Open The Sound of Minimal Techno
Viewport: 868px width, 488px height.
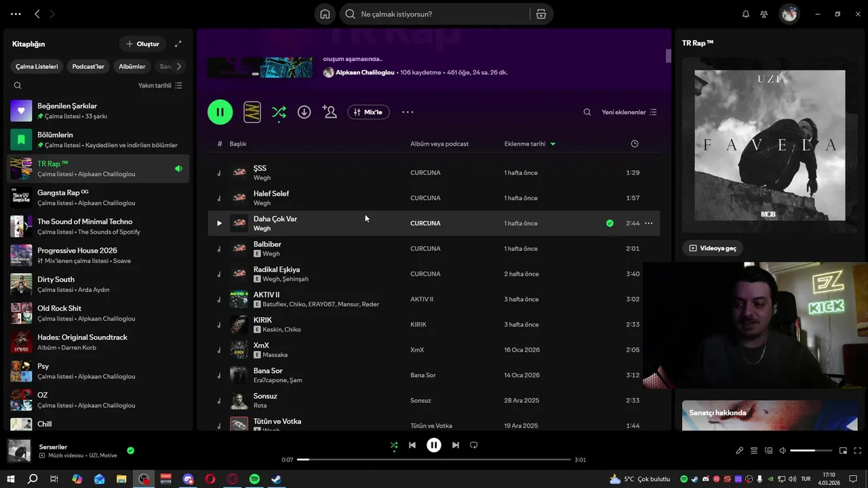coord(98,226)
